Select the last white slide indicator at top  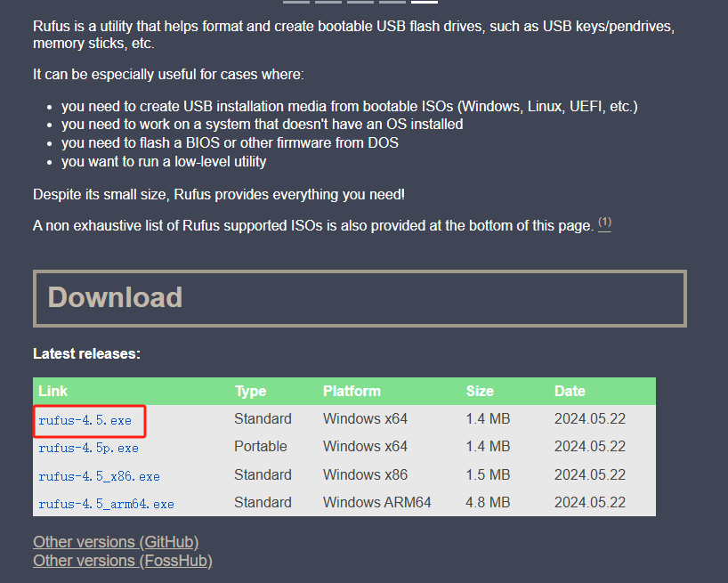coord(425,2)
